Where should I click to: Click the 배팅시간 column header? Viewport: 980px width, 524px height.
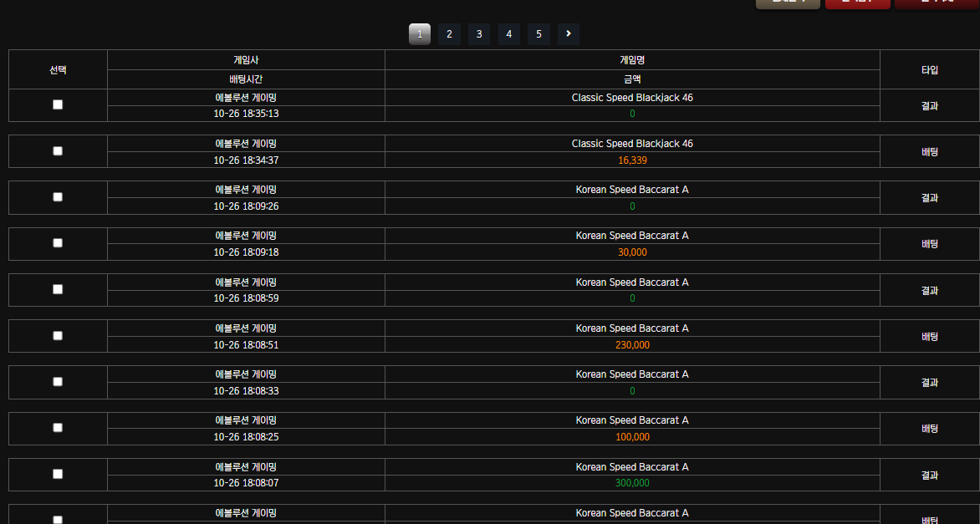(x=246, y=79)
